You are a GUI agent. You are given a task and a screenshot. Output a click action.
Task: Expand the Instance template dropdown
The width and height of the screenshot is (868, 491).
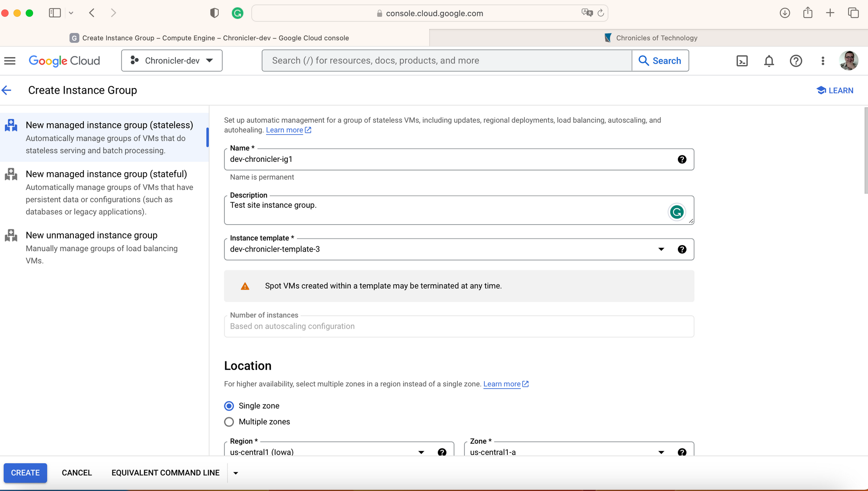(661, 249)
